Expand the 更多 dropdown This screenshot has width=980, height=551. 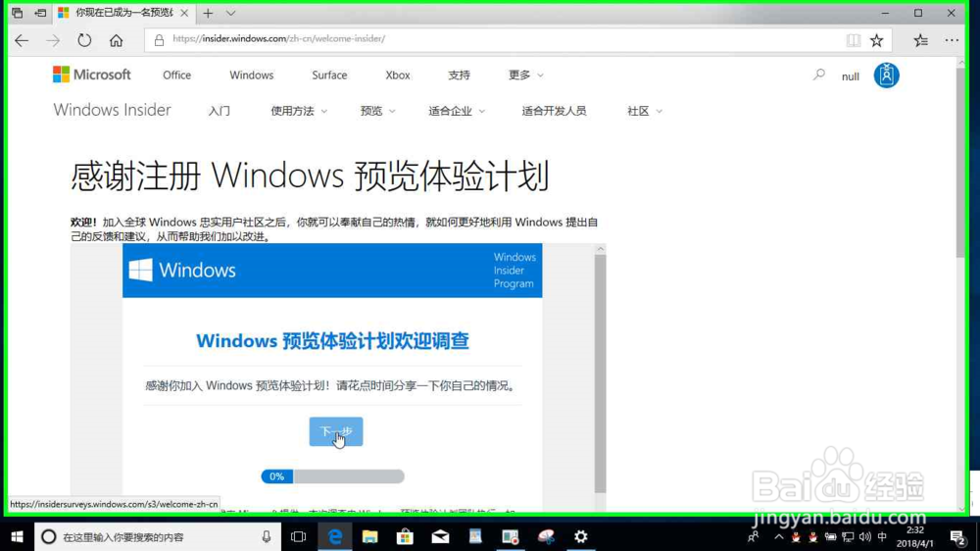(x=525, y=75)
